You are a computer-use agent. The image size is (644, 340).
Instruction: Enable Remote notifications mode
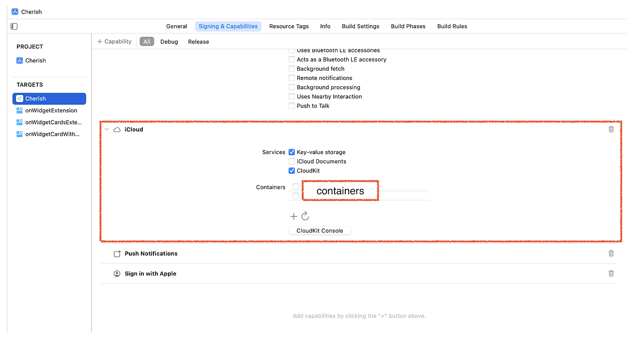(291, 78)
